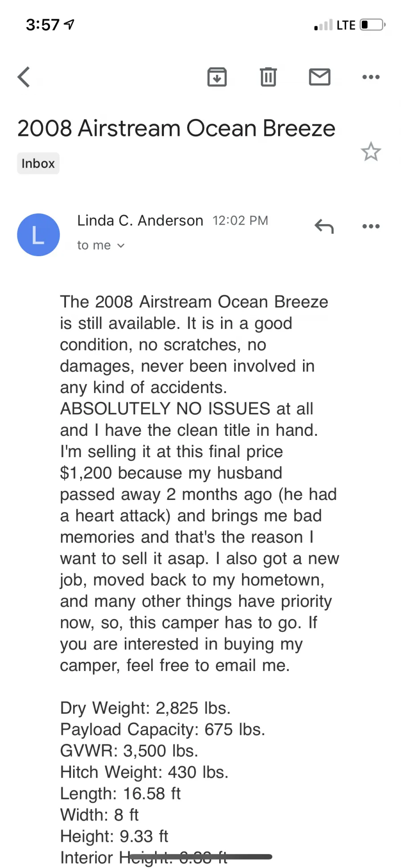Image resolution: width=401 pixels, height=868 pixels.
Task: Tap the email subject title text
Action: pos(176,128)
